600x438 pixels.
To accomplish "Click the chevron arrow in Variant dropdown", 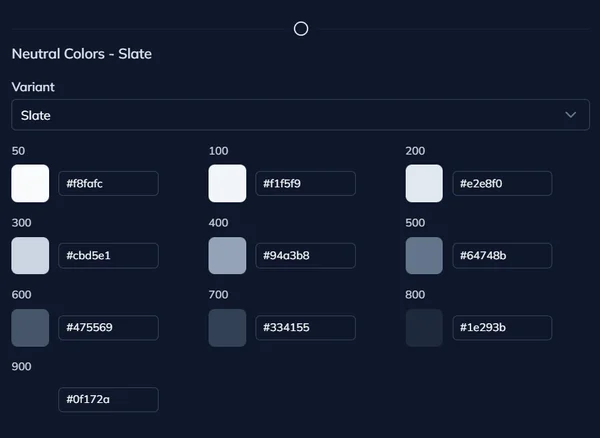I will click(571, 115).
